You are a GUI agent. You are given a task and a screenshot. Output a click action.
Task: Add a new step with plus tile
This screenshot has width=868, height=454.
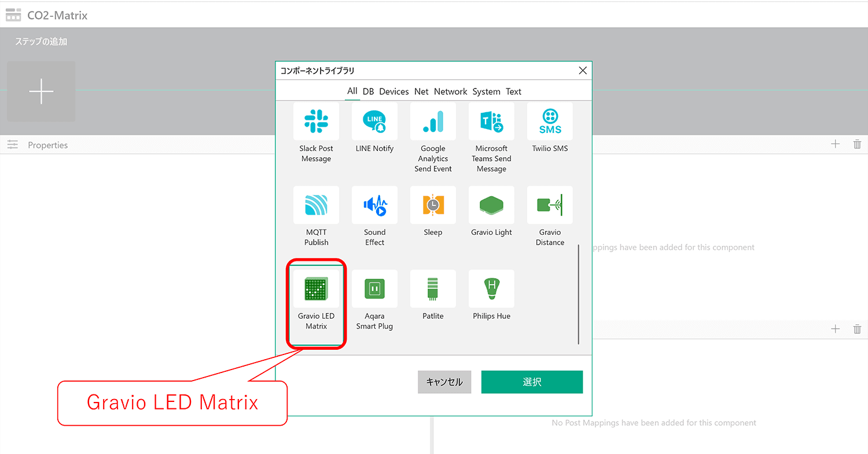pyautogui.click(x=41, y=91)
